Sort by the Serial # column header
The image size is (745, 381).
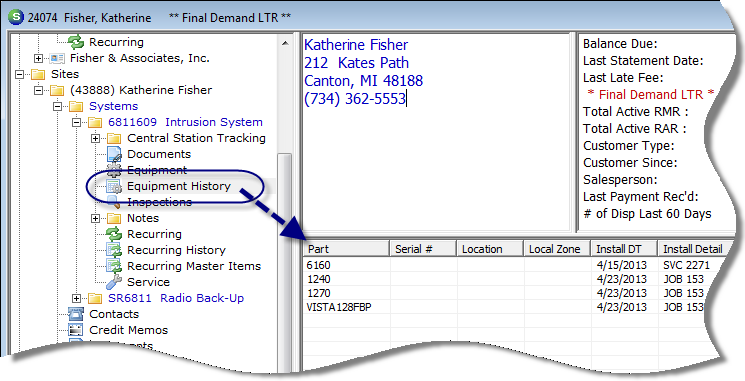coord(423,249)
